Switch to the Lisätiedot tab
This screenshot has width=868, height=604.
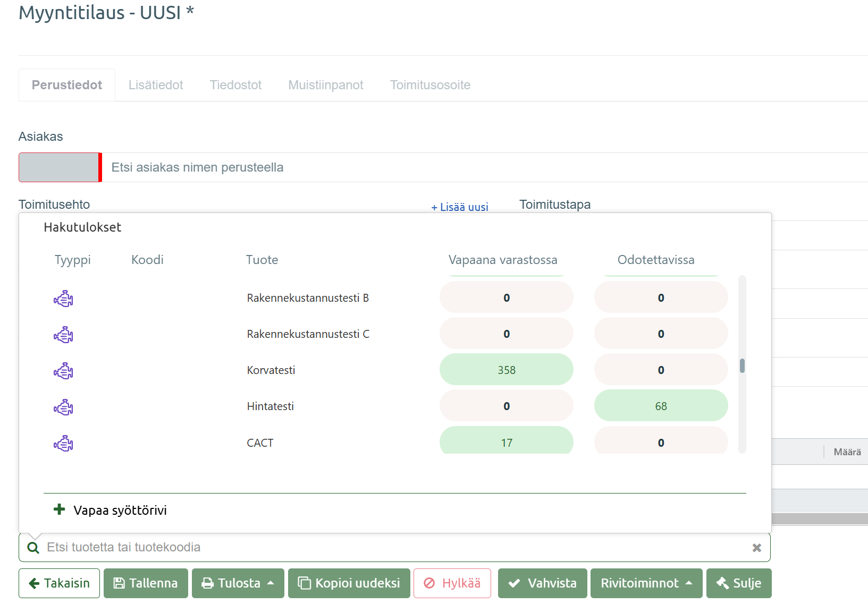point(156,85)
